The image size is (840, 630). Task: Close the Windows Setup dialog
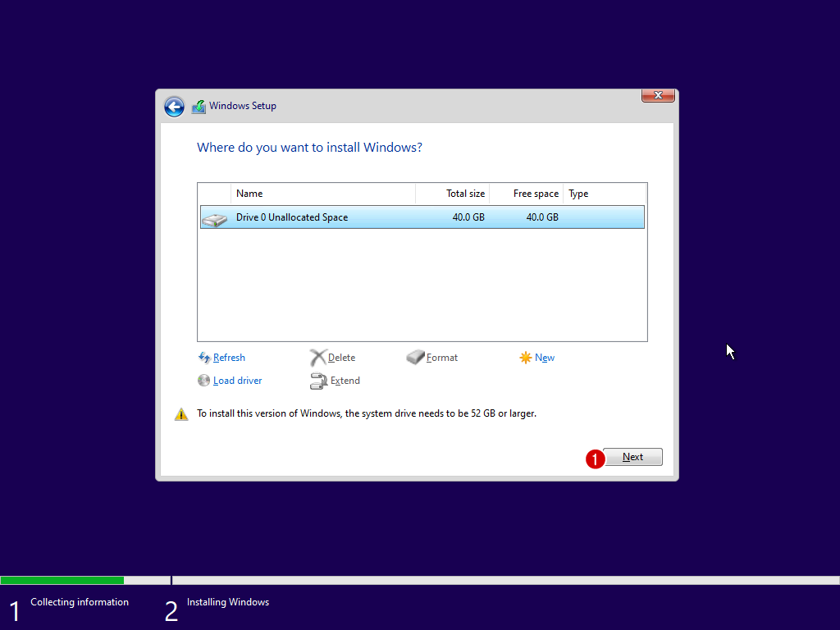pos(658,96)
